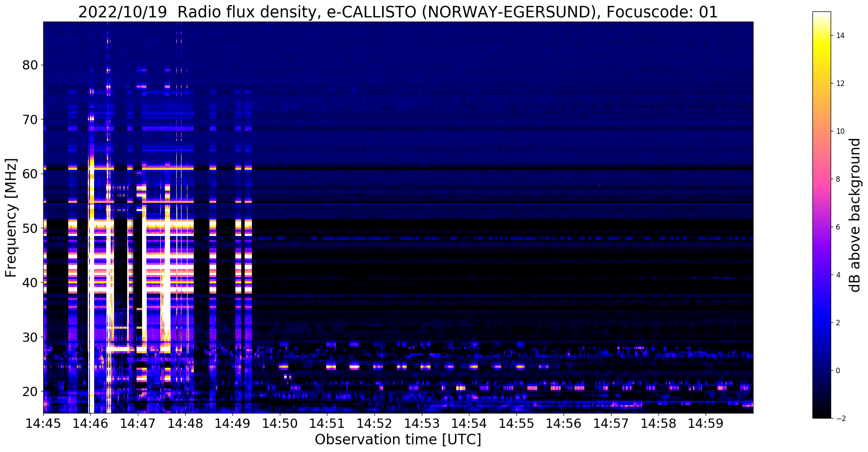This screenshot has height=452, width=868.
Task: Click the 30 MHz frequency tick label
Action: pos(30,337)
